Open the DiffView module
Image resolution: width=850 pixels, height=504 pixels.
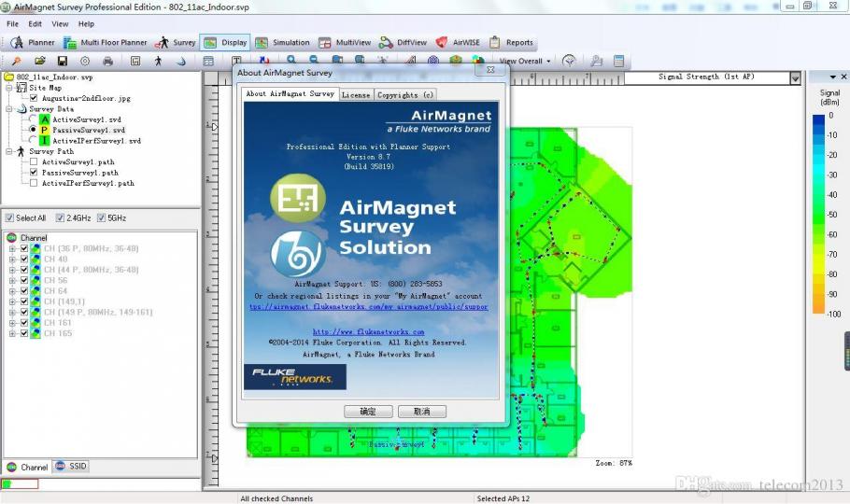point(403,42)
